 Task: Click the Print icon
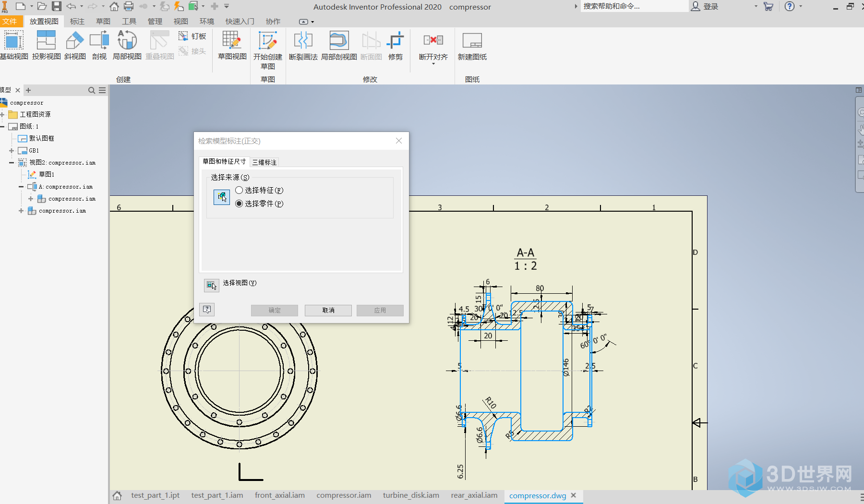pyautogui.click(x=129, y=6)
